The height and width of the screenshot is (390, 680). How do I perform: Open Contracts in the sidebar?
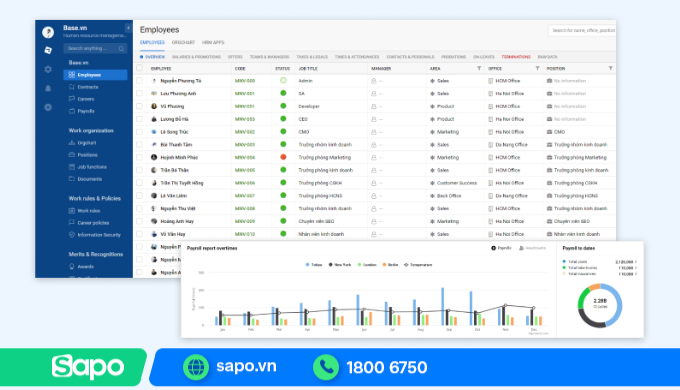click(x=84, y=87)
